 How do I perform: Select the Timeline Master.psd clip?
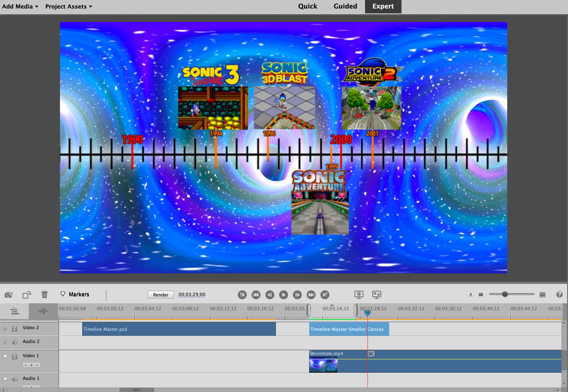(179, 329)
